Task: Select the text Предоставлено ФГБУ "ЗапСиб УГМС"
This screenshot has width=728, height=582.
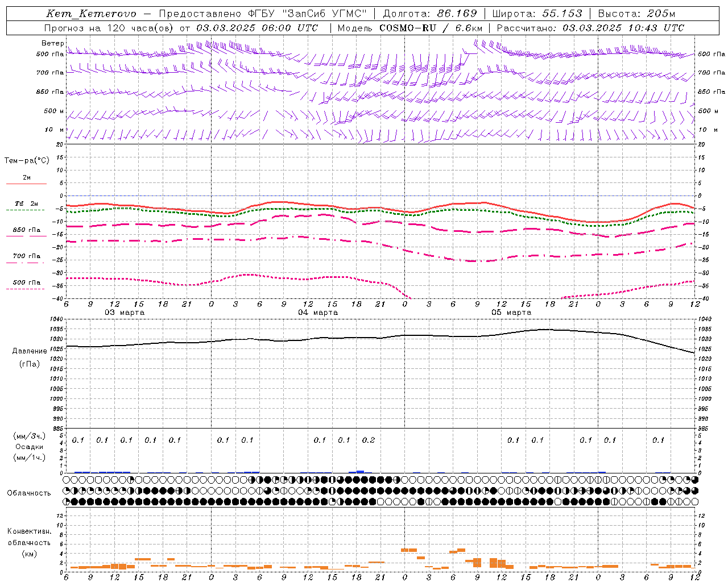Action: [263, 14]
